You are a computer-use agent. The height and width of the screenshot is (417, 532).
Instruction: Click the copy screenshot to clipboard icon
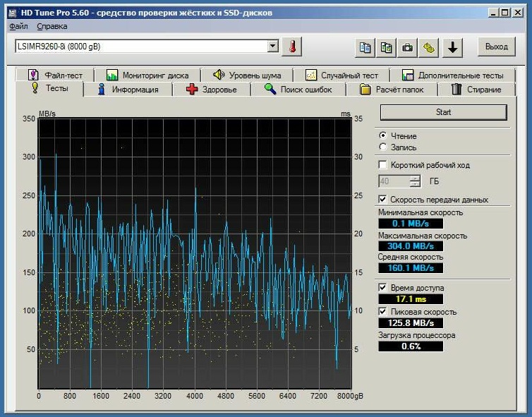coord(386,47)
